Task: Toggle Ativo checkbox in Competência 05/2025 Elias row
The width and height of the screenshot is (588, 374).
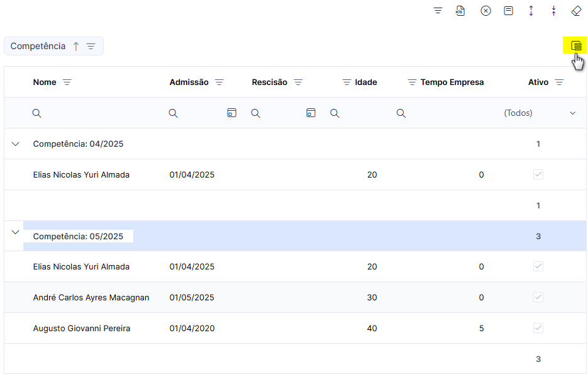Action: coord(538,266)
